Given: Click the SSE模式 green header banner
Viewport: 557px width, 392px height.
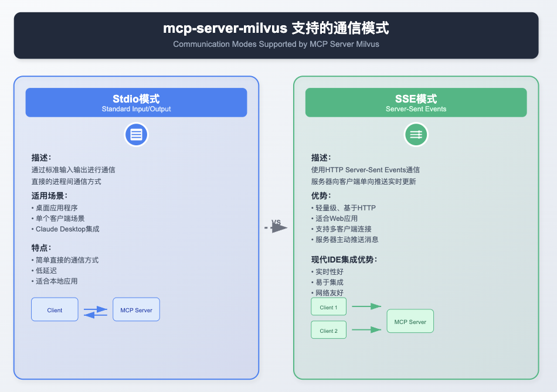Looking at the screenshot, I should pos(416,102).
